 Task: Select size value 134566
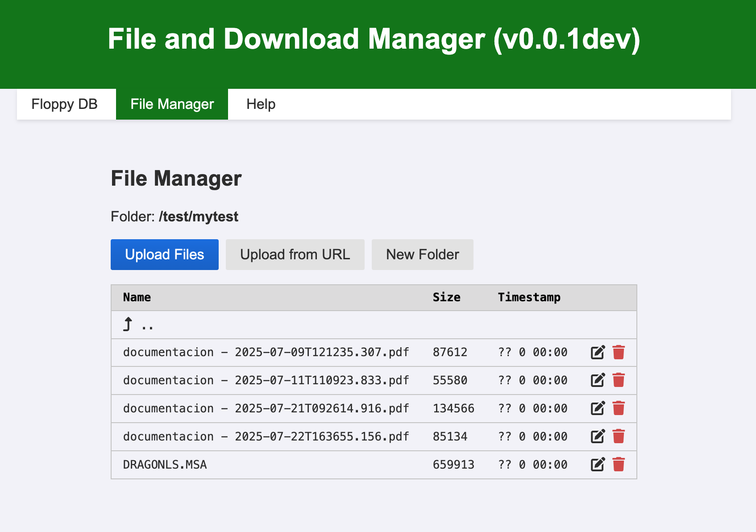453,408
